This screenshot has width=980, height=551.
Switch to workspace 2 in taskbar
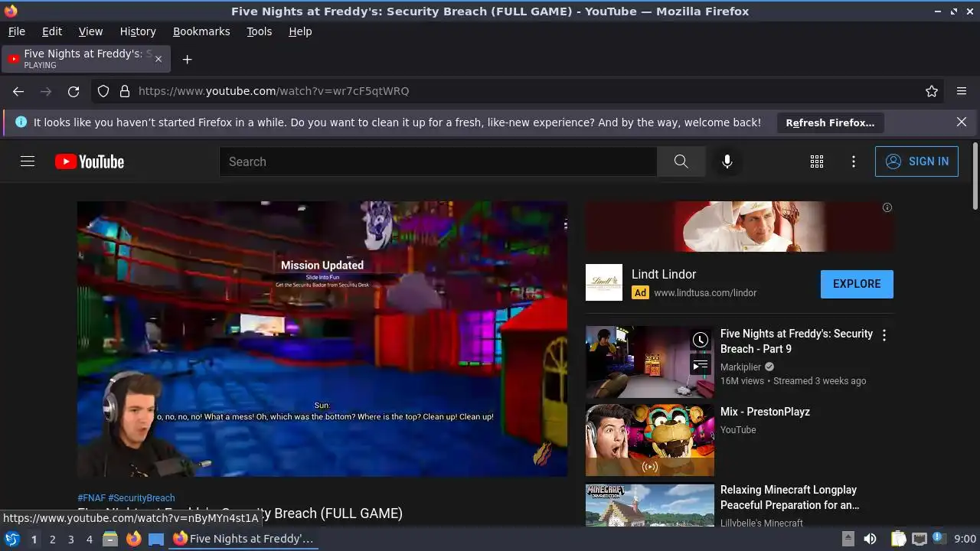[x=52, y=540]
